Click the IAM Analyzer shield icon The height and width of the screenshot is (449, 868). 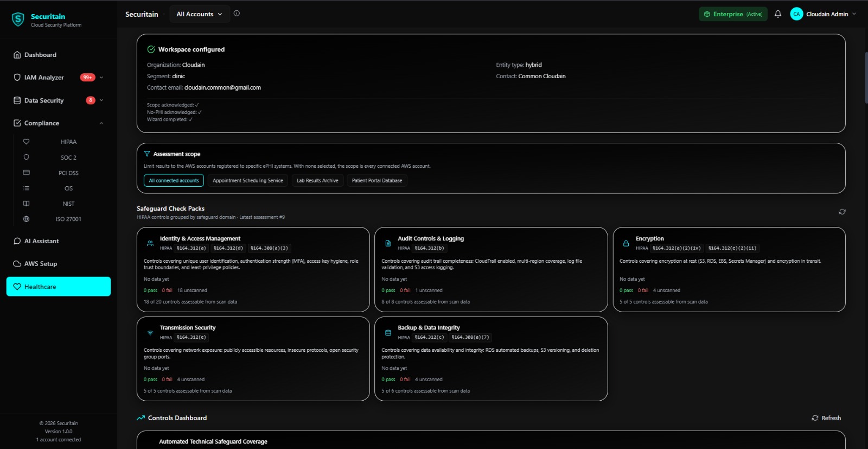17,78
